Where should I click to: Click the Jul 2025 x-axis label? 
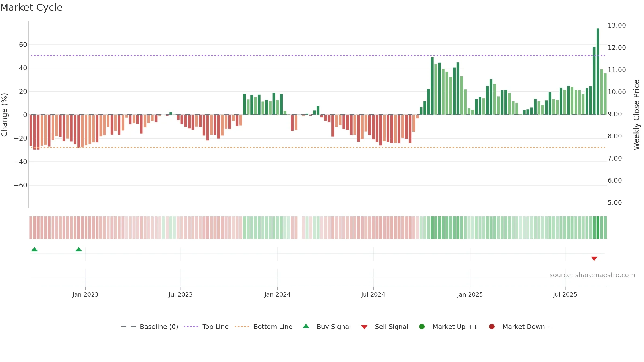[x=565, y=294]
